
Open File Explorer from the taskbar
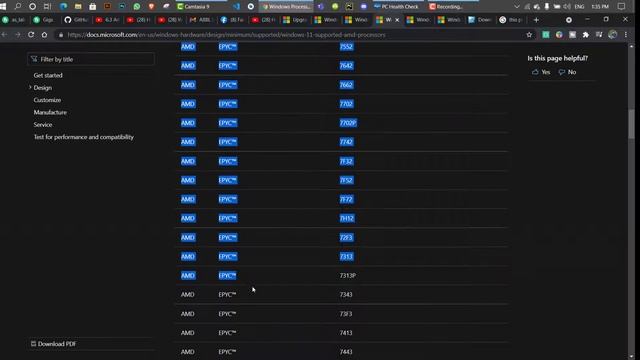pyautogui.click(x=78, y=7)
